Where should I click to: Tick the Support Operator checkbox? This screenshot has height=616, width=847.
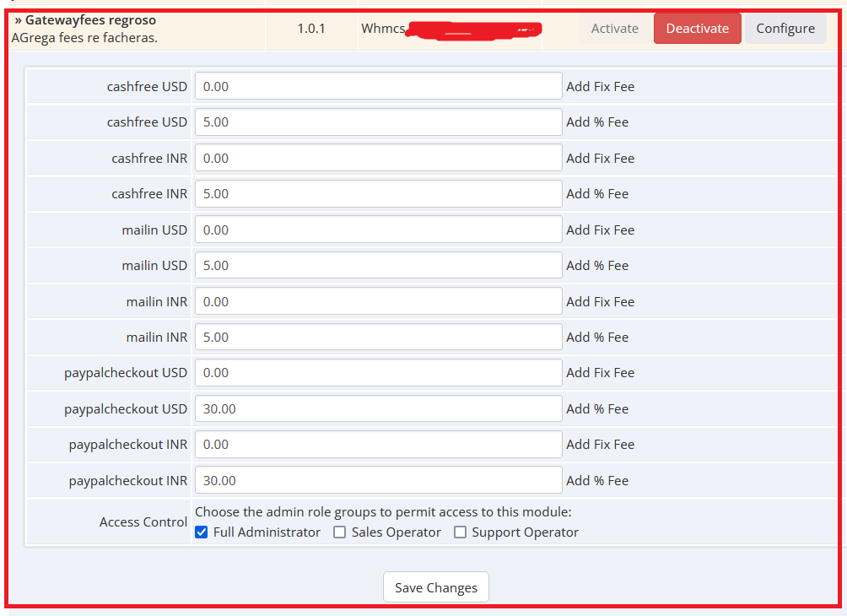tap(461, 532)
